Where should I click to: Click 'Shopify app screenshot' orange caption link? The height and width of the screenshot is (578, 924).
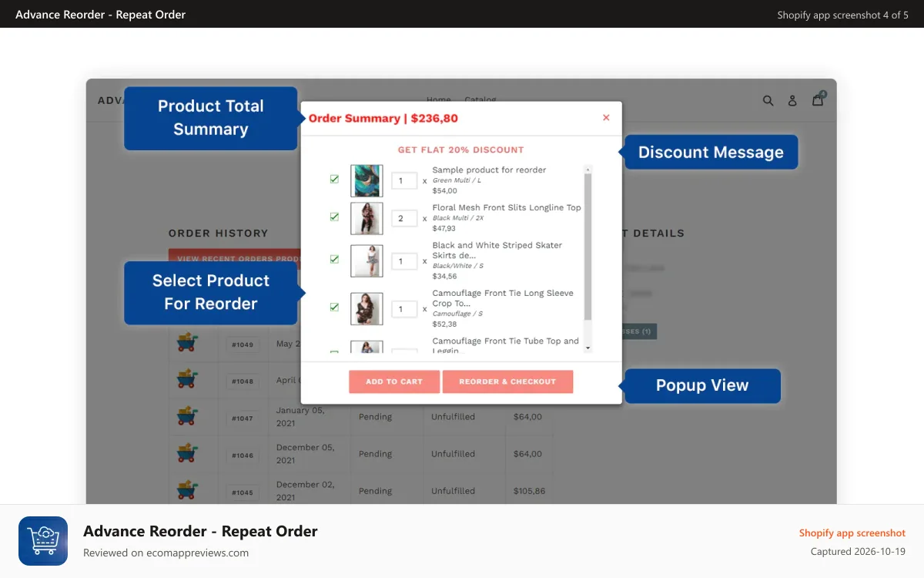(852, 533)
